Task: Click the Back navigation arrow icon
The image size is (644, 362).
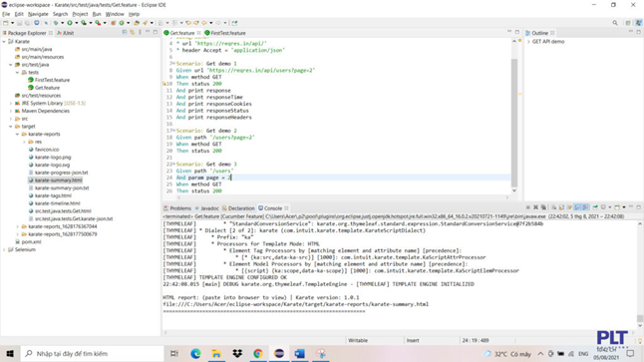Action: click(204, 23)
